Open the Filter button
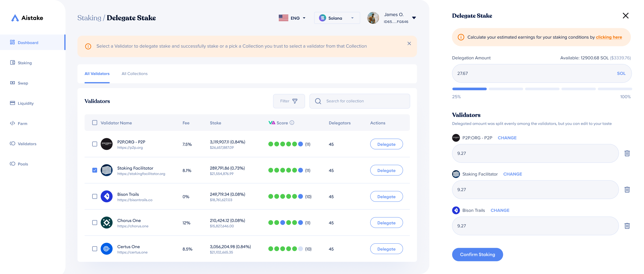This screenshot has width=644, height=274. coord(289,101)
